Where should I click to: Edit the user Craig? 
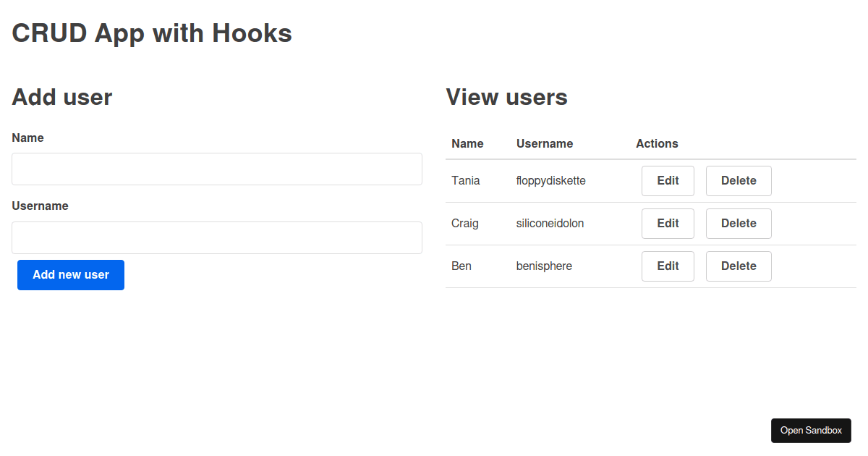pyautogui.click(x=667, y=223)
